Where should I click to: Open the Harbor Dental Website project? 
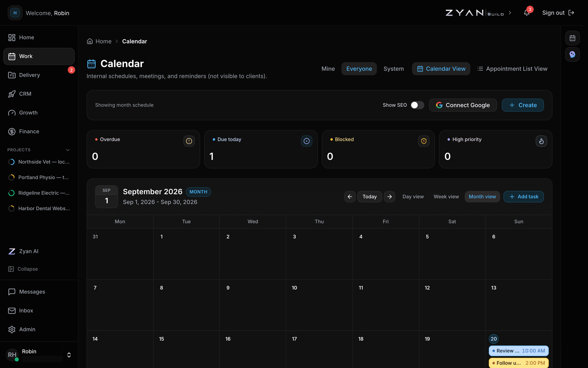39,209
